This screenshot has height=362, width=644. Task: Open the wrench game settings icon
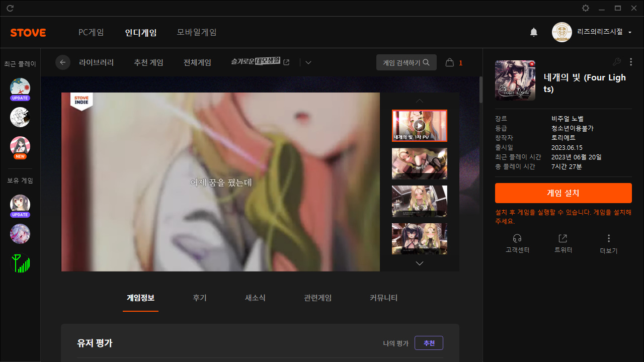(616, 62)
